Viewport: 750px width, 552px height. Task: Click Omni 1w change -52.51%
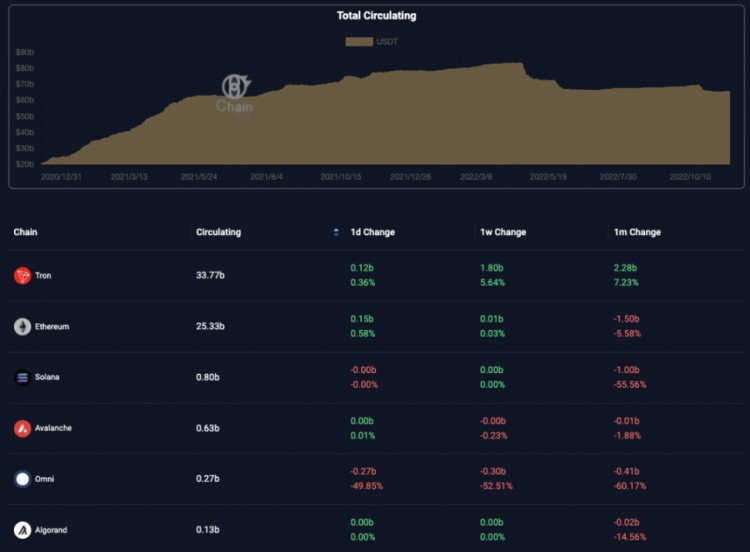point(496,486)
